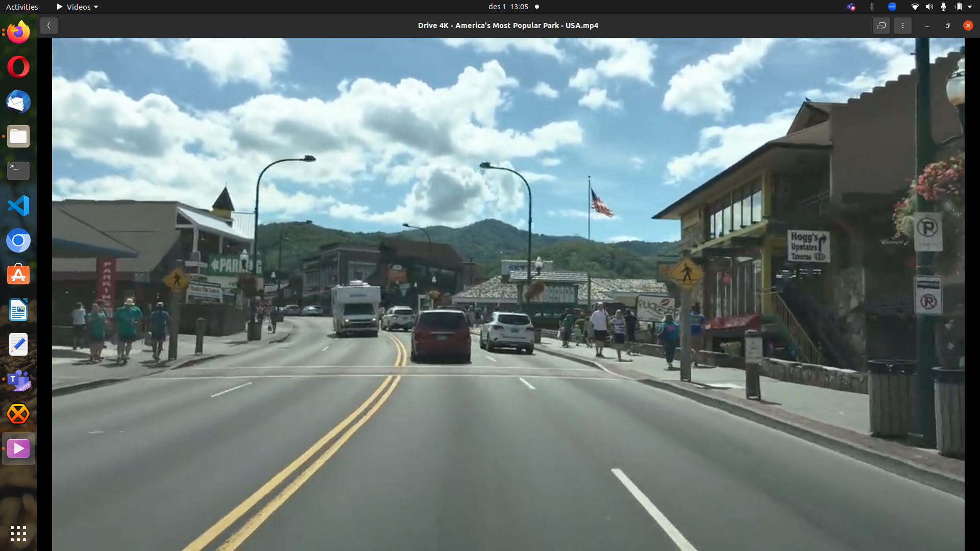Launch the Chromium browser

tap(18, 240)
